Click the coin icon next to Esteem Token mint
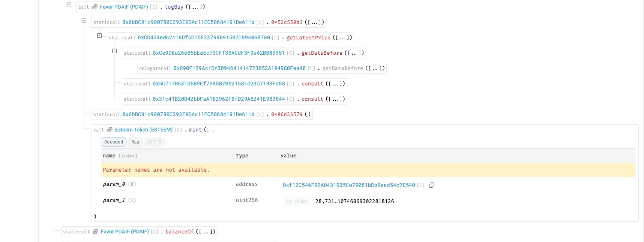 pos(109,130)
